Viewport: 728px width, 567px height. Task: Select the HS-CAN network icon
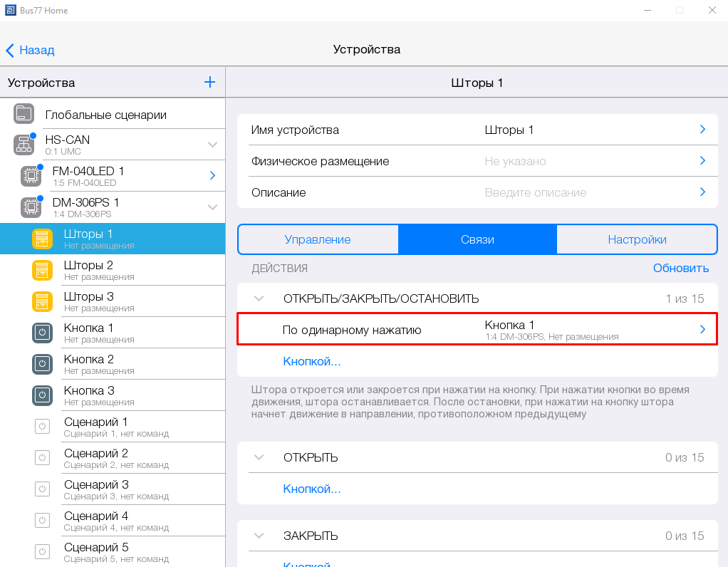24,145
